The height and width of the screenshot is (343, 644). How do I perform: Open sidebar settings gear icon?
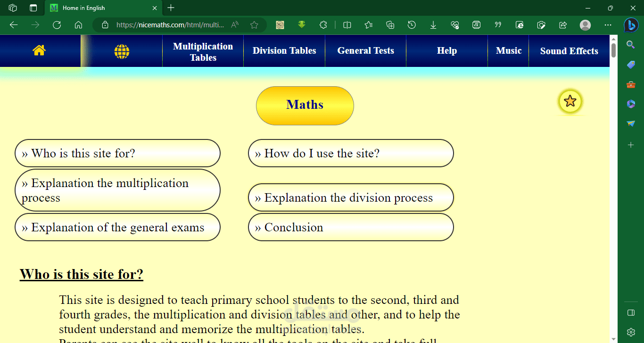[x=631, y=332]
